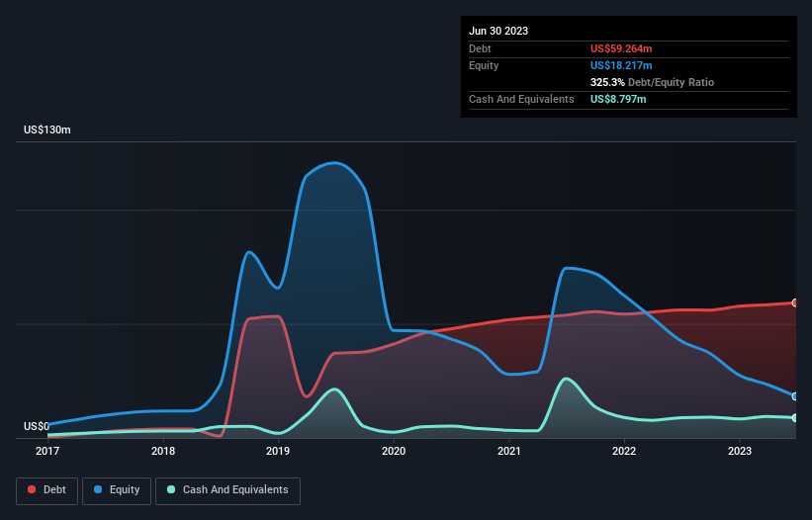Click the 2017 x-axis label
Screen dimensions: 812x520
pyautogui.click(x=47, y=451)
